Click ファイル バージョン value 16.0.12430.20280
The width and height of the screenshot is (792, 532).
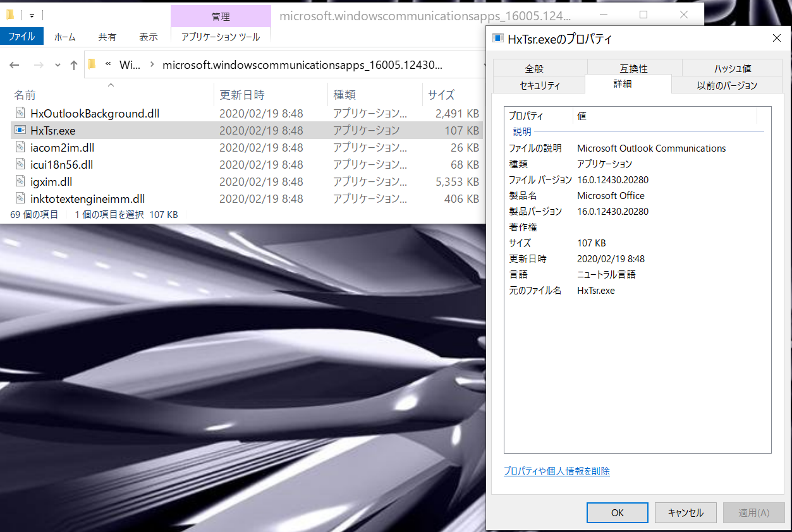tap(613, 180)
